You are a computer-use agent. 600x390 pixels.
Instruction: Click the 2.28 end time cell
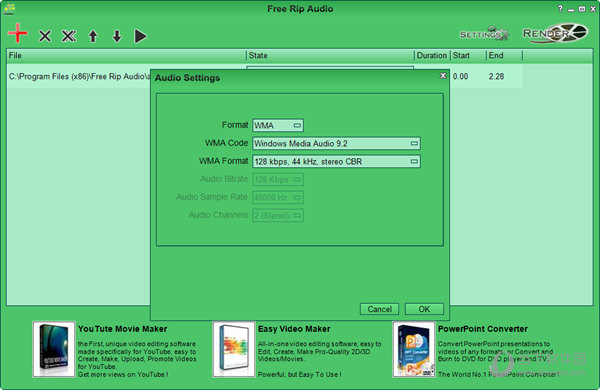tap(496, 77)
